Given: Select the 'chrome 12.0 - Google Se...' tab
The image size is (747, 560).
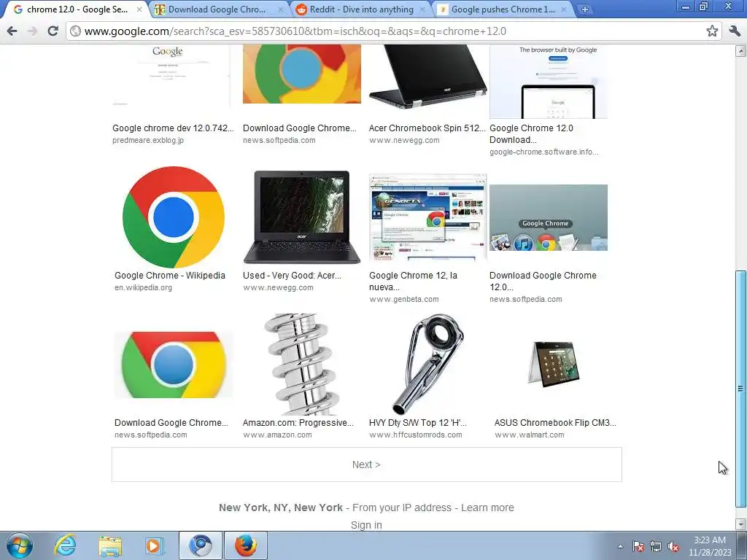Looking at the screenshot, I should click(76, 9).
